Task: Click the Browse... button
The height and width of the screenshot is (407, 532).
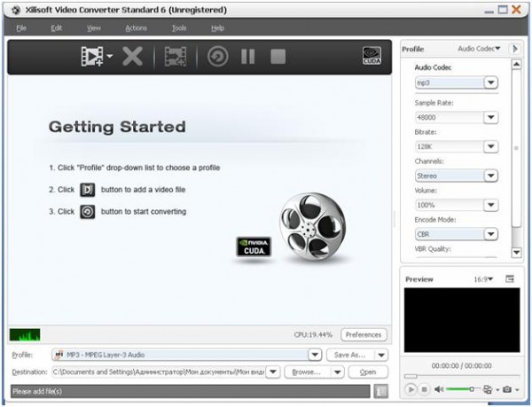Action: pyautogui.click(x=307, y=372)
